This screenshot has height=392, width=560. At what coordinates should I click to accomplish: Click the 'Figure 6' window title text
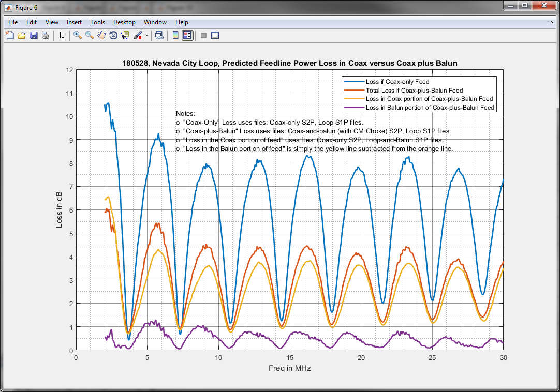(26, 7)
